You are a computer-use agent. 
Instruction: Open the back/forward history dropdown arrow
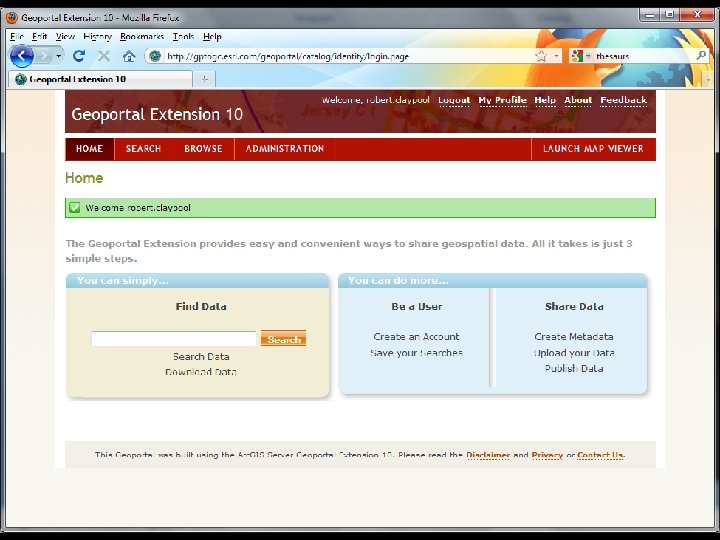tap(59, 56)
